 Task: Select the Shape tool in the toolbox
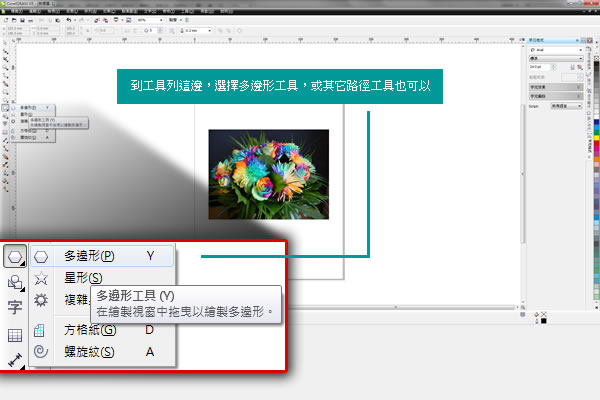5,51
